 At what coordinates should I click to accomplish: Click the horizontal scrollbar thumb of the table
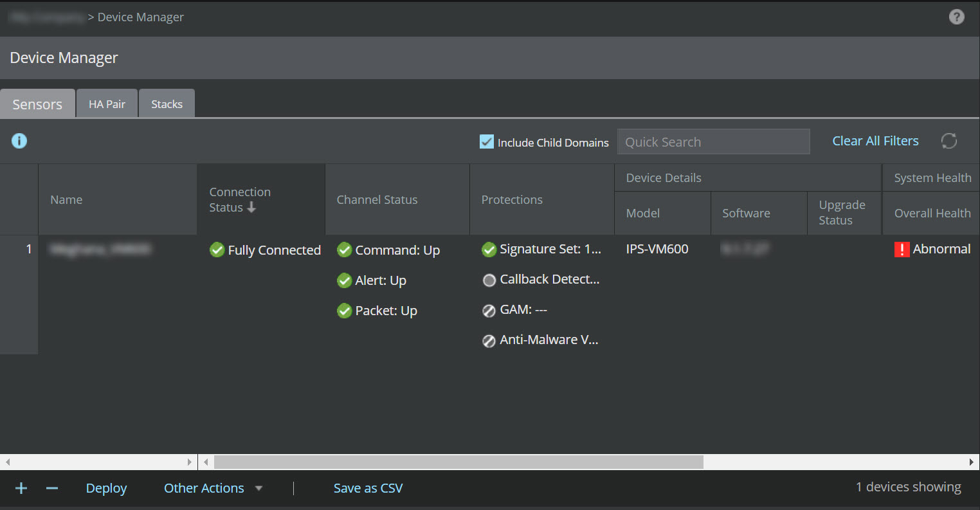click(x=458, y=462)
